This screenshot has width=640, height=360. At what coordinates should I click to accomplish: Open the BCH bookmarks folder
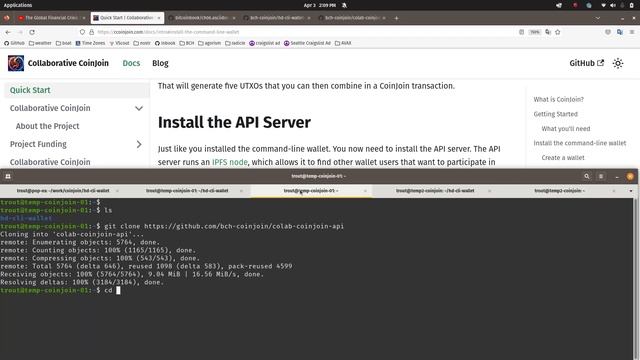(x=187, y=43)
